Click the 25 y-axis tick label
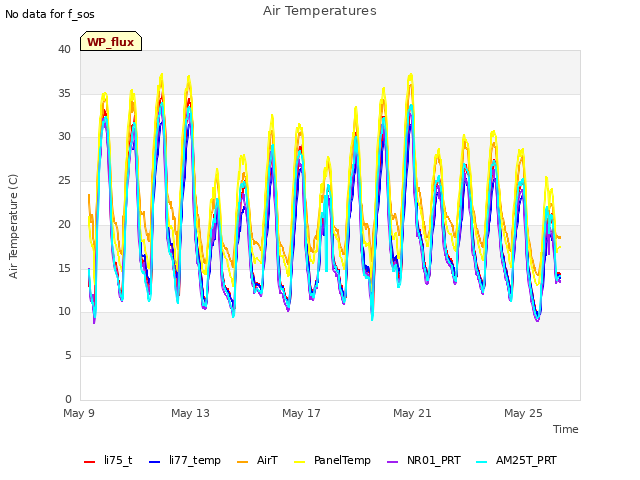Image resolution: width=640 pixels, height=480 pixels. tap(64, 180)
